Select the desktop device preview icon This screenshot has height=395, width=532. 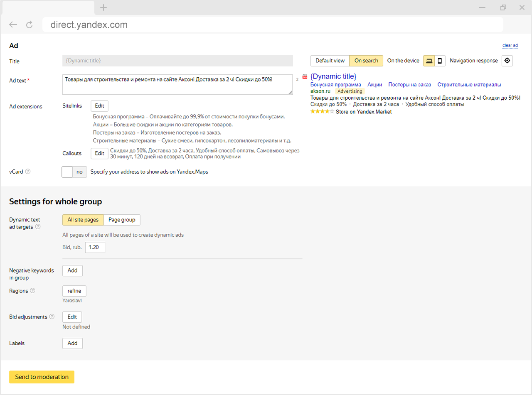429,61
